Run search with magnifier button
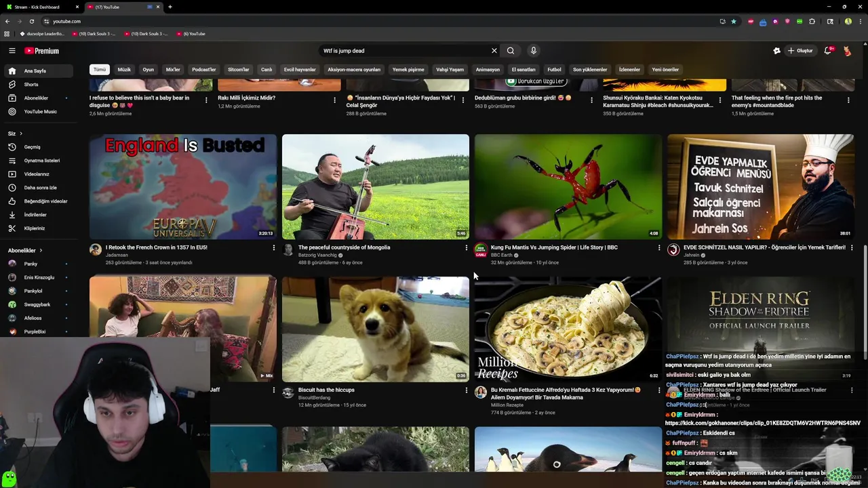 [511, 51]
